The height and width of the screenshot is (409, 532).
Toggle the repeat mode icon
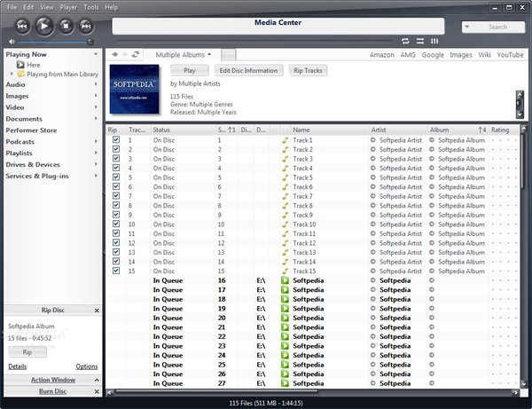pos(405,41)
